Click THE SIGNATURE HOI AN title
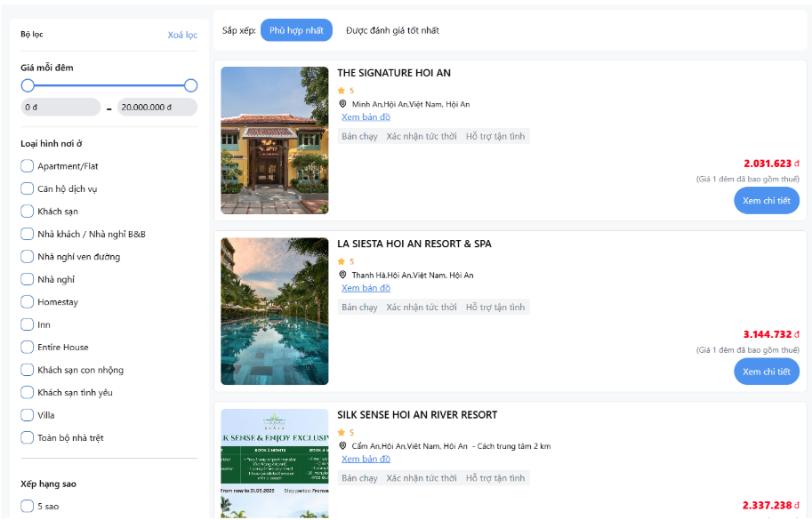812x520 pixels. click(394, 73)
